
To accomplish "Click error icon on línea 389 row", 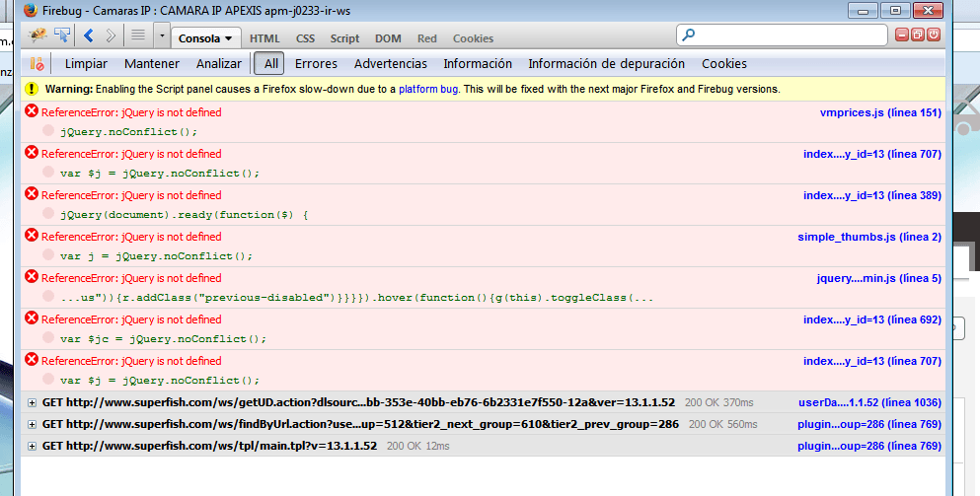I will tap(32, 193).
